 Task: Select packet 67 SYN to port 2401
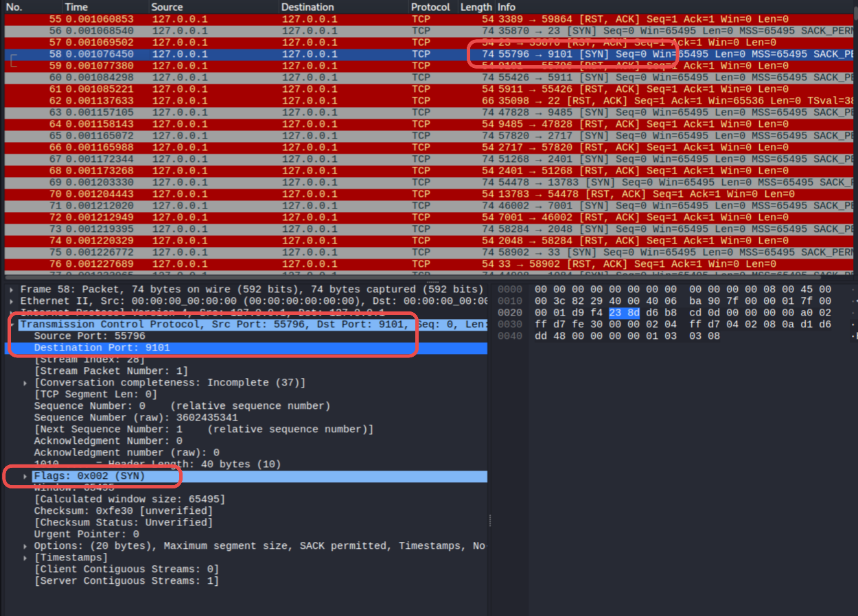point(430,159)
